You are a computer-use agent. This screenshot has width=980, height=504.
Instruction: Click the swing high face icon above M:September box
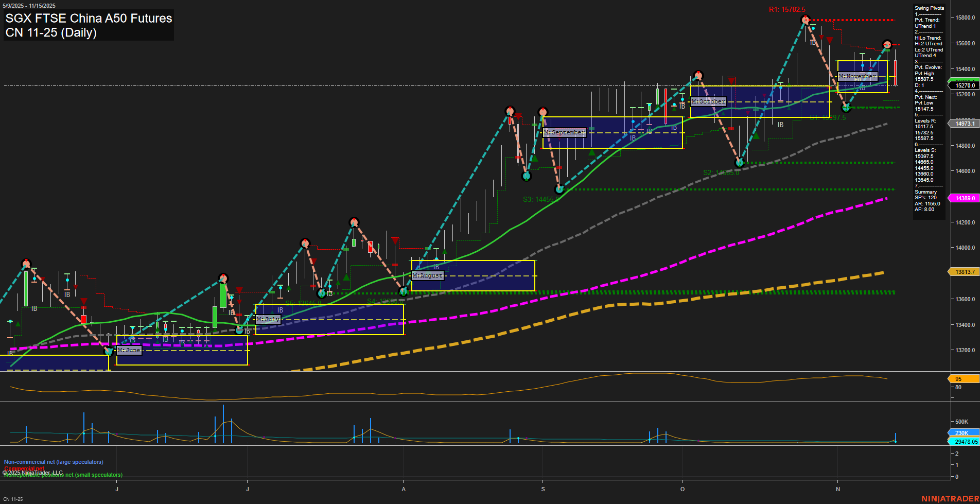click(x=544, y=110)
